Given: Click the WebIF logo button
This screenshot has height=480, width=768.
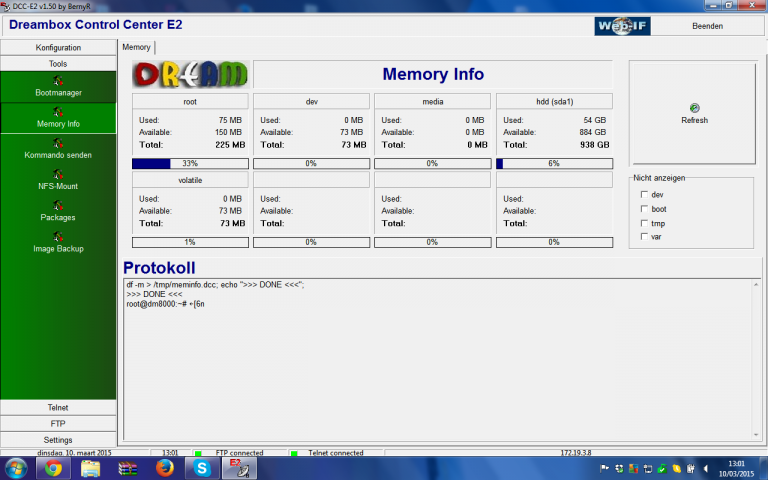Looking at the screenshot, I should pos(625,26).
